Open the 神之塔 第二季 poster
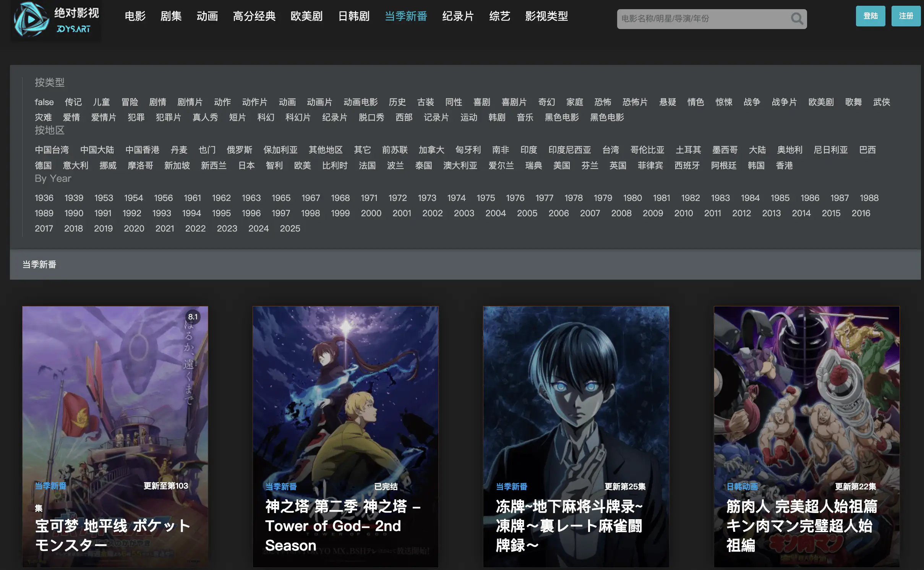Image resolution: width=924 pixels, height=570 pixels. pyautogui.click(x=345, y=436)
